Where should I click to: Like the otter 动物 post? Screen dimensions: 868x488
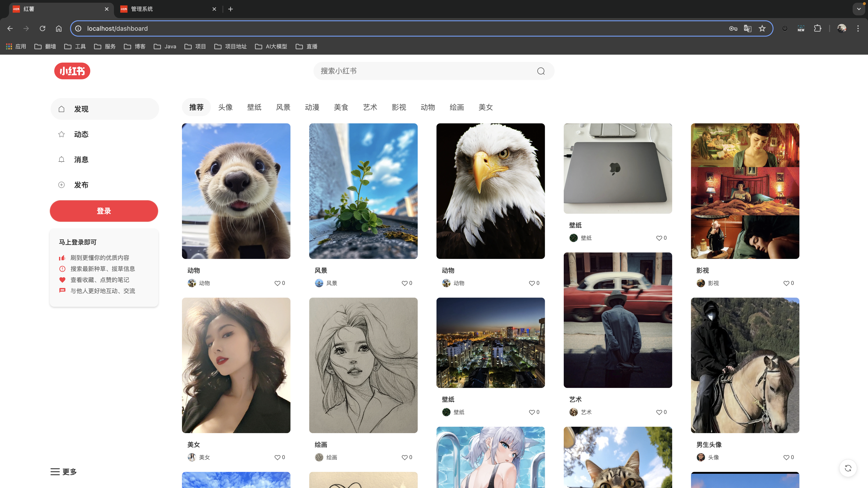click(277, 283)
